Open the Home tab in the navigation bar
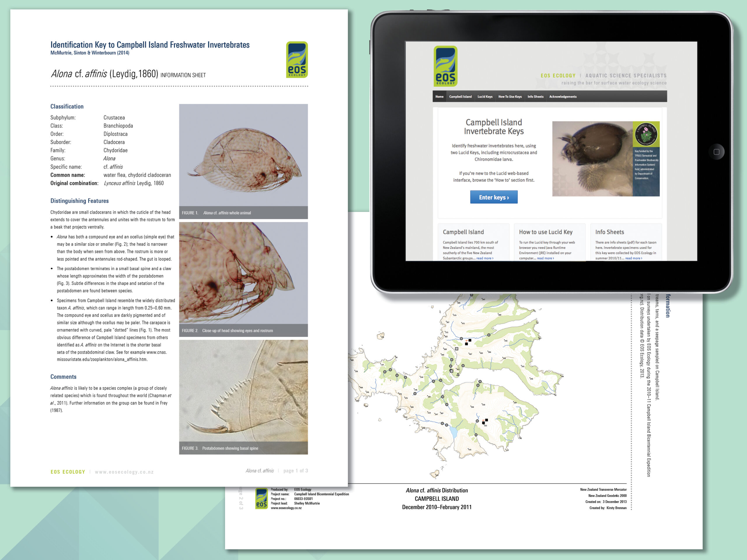 click(x=439, y=97)
